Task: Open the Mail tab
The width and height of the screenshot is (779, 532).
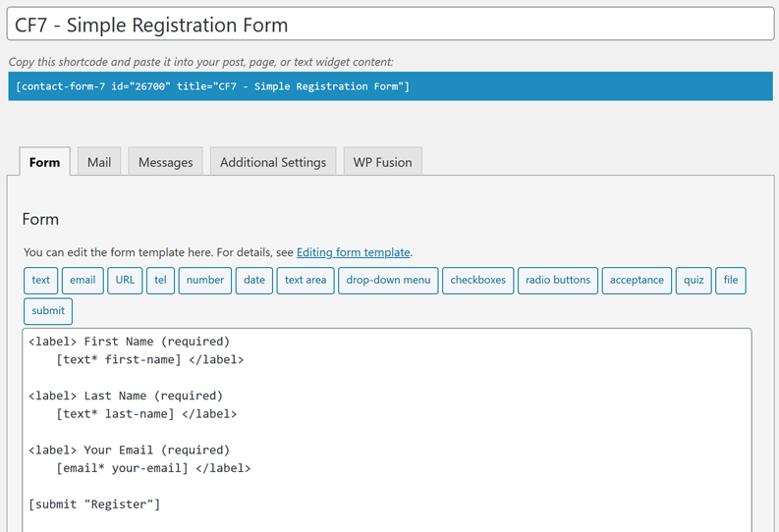Action: click(99, 161)
